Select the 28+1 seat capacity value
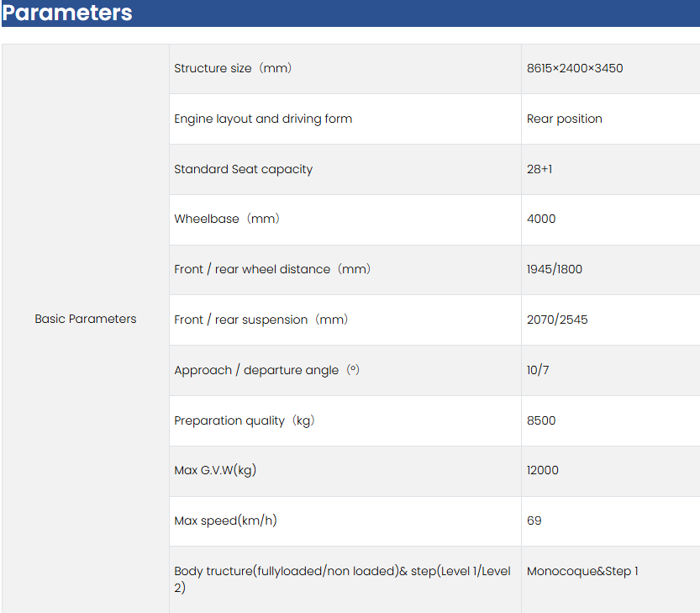This screenshot has height=613, width=700. tap(539, 169)
